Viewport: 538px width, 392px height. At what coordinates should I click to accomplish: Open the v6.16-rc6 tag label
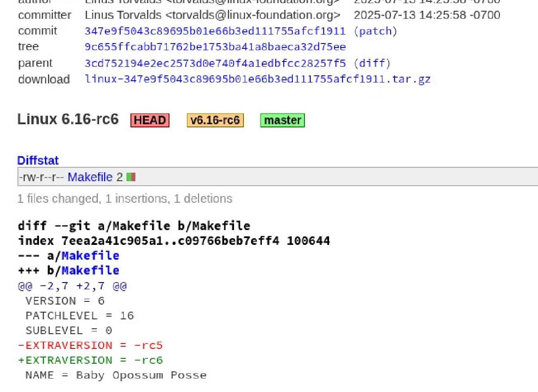(x=215, y=120)
